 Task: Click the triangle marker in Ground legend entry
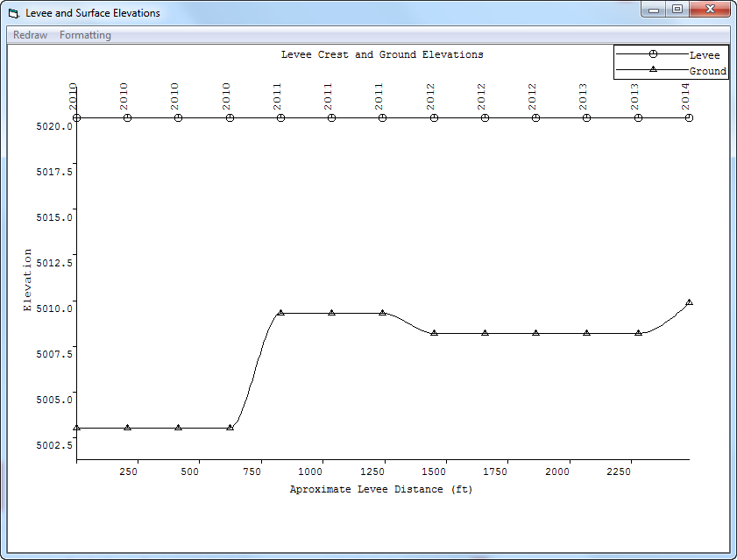653,70
